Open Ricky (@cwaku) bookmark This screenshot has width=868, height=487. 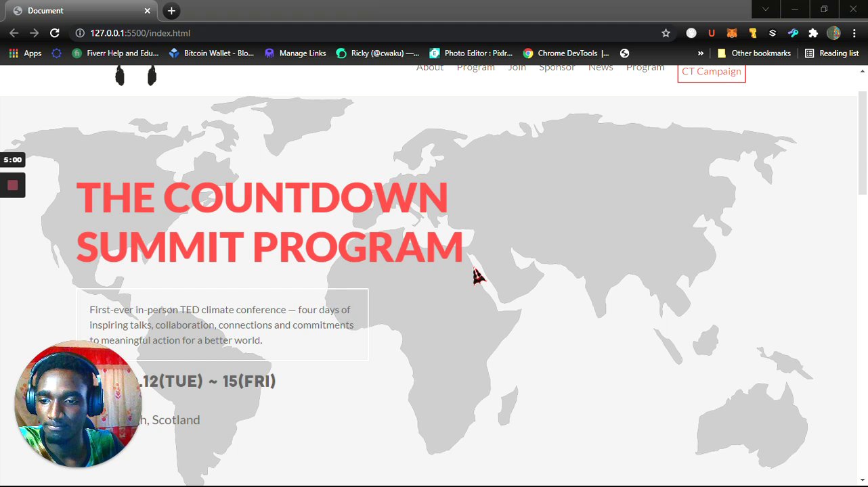(378, 53)
